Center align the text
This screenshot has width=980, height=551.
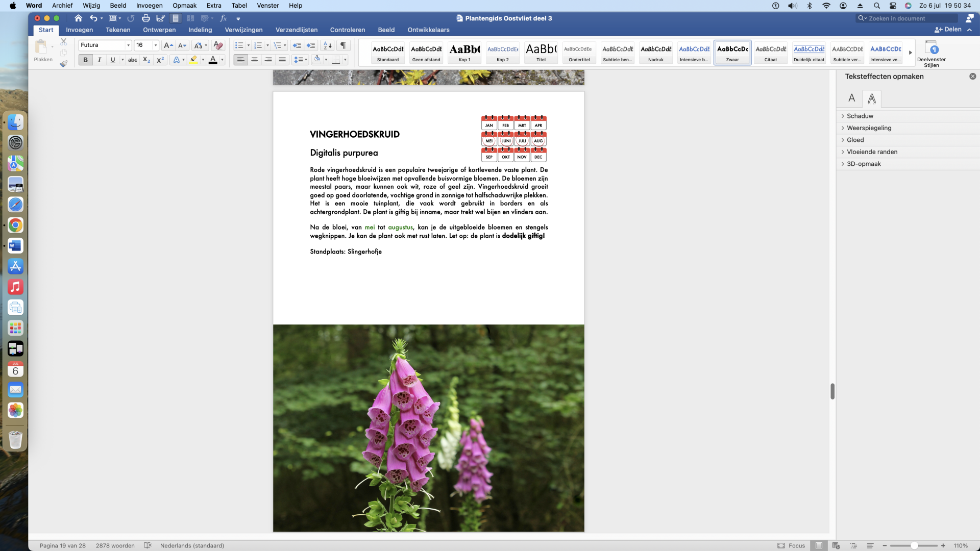click(x=254, y=60)
